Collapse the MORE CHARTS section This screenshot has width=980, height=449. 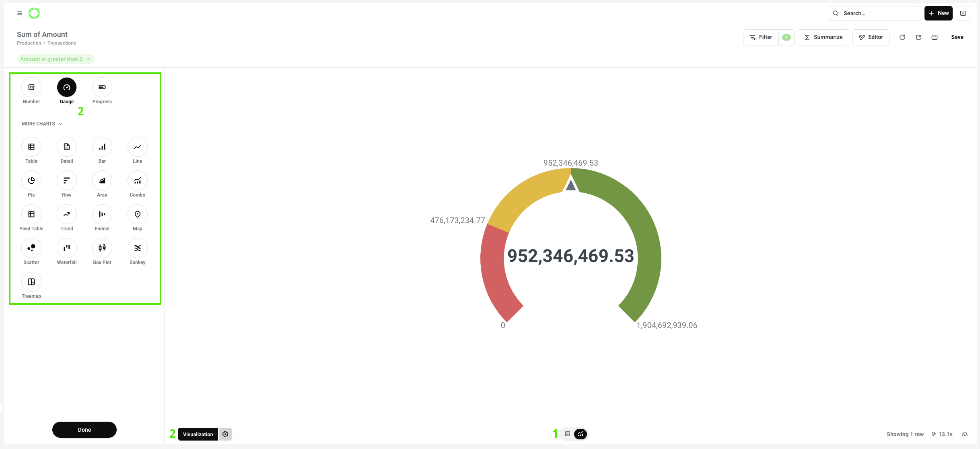42,124
